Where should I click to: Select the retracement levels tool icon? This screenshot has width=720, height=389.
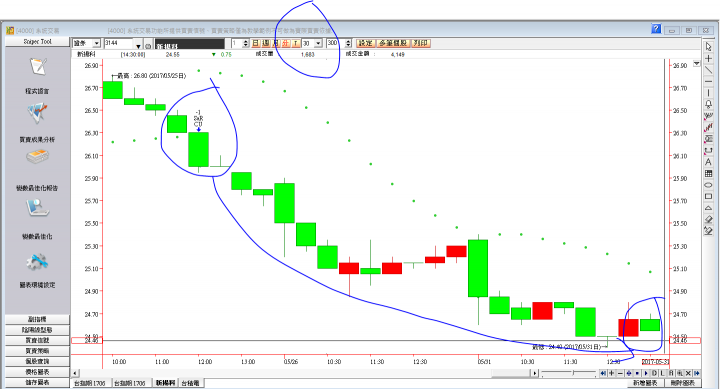[x=709, y=139]
